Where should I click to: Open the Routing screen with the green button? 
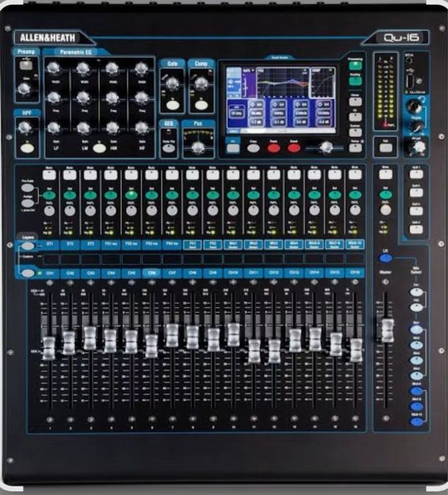tap(355, 81)
